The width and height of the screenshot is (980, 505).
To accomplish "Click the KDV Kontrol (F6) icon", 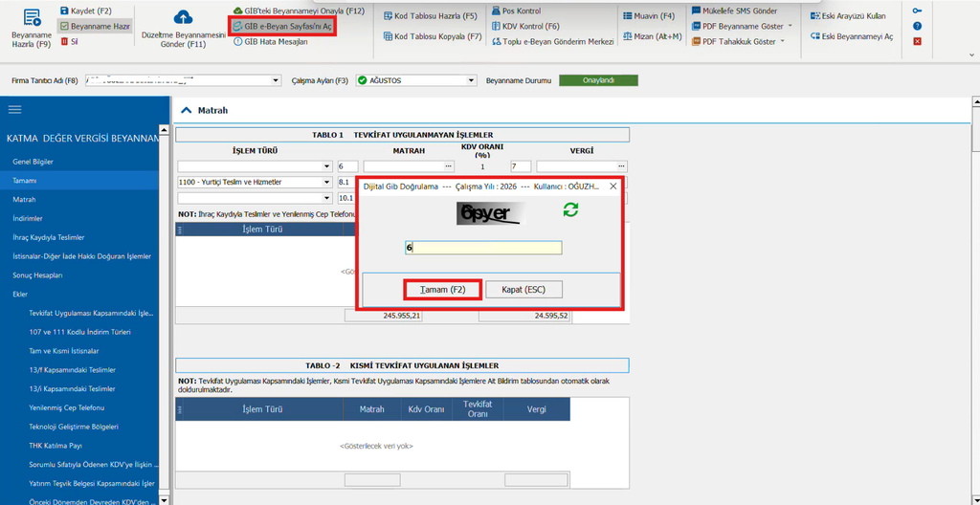I will [497, 26].
